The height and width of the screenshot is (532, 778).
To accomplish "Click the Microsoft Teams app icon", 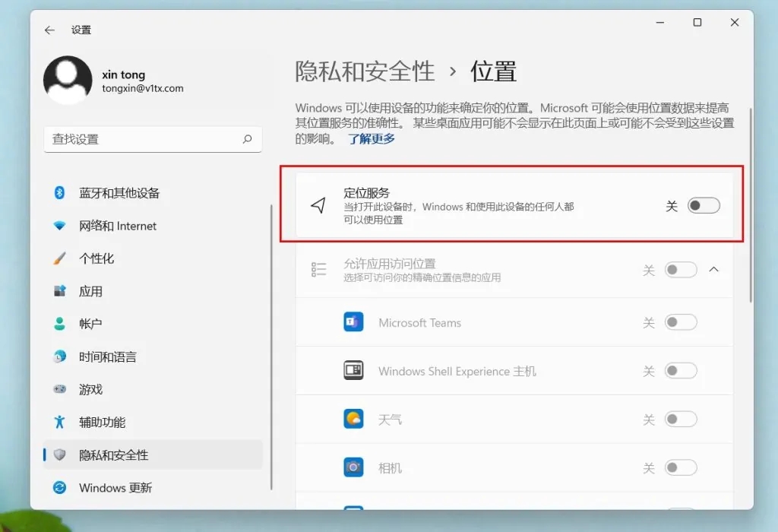I will pos(353,322).
